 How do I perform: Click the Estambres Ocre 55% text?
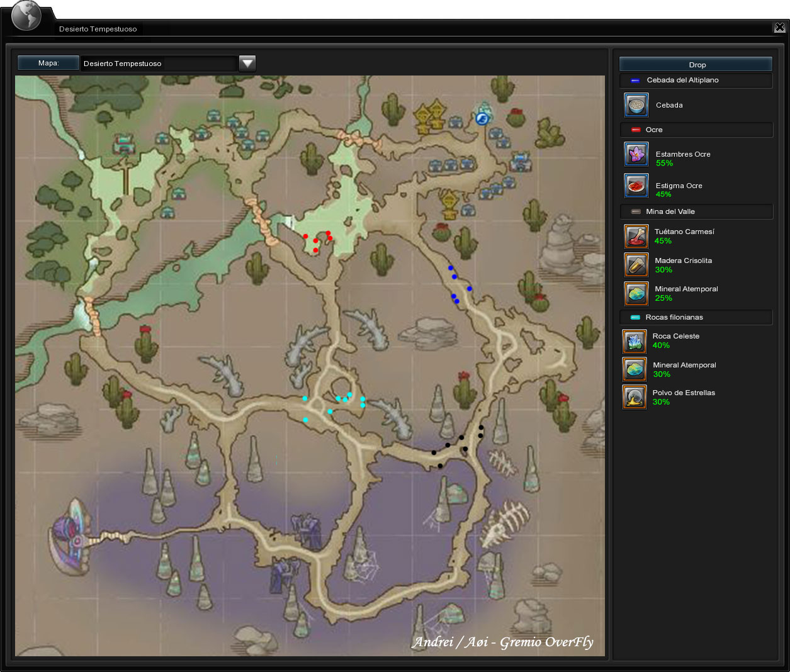tap(683, 159)
